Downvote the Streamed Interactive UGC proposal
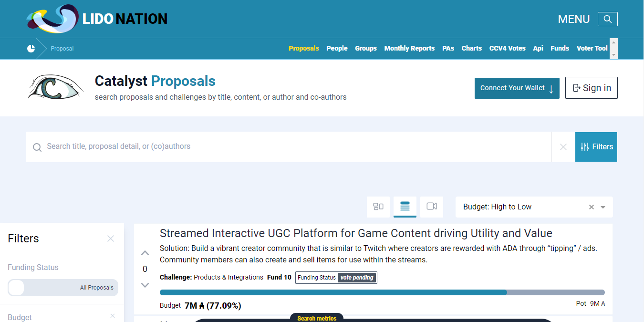Screen dimensions: 644x322 tap(145, 285)
